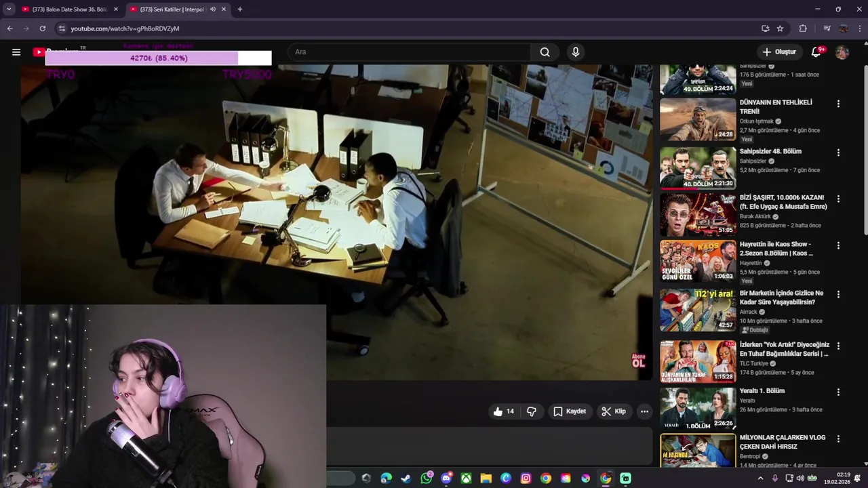Open DÜNYANIN EN TEHLİKELİ TRENİ thumbnail
868x488 pixels.
click(698, 119)
